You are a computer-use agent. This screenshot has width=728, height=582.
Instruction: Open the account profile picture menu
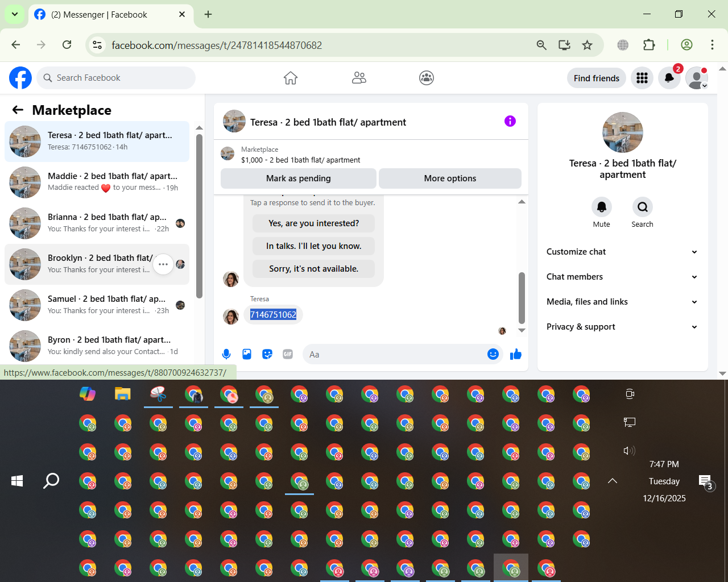coord(697,78)
